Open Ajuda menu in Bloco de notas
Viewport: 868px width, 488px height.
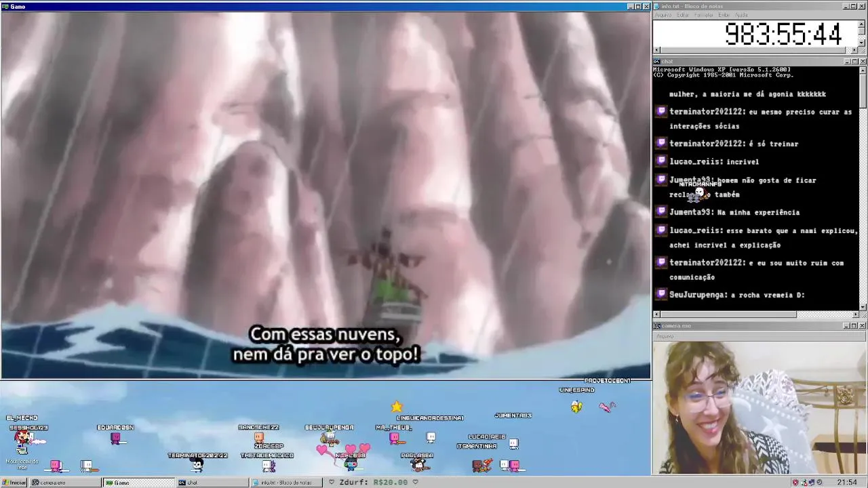click(x=742, y=15)
